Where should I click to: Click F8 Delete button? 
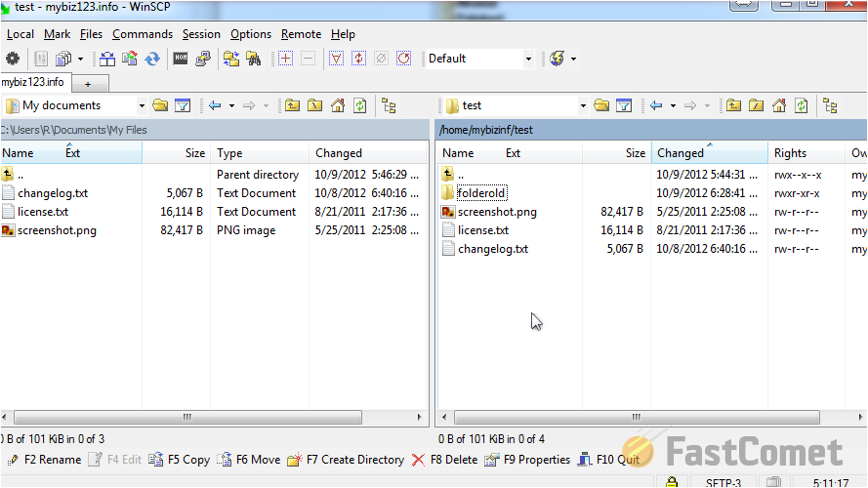(x=444, y=460)
